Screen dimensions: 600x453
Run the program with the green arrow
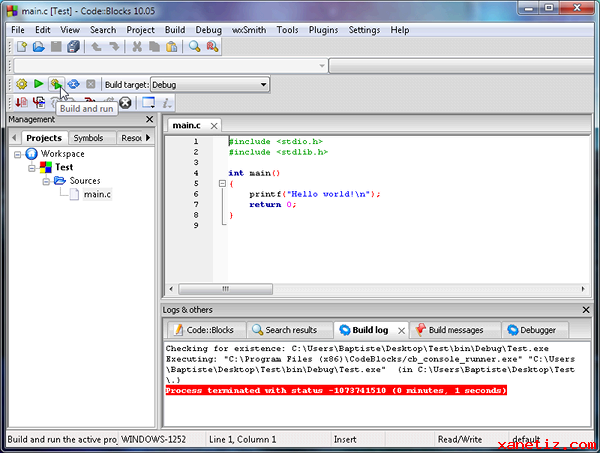coord(38,83)
